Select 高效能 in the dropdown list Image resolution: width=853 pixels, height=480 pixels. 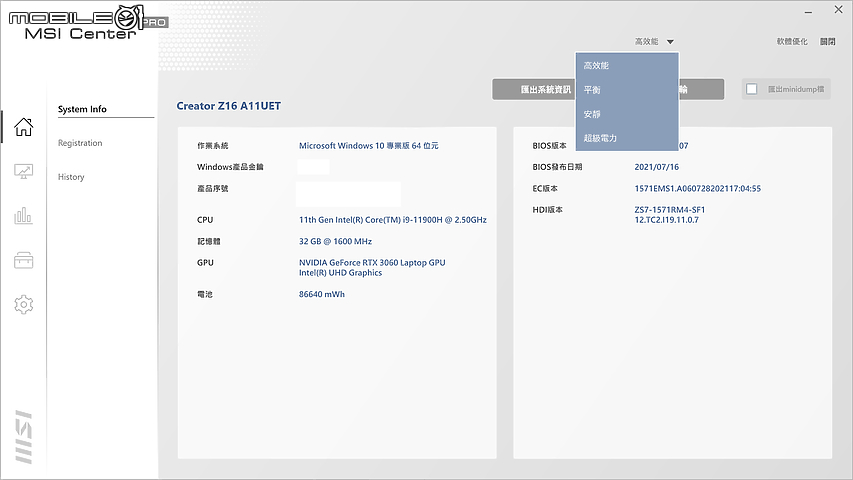point(627,65)
